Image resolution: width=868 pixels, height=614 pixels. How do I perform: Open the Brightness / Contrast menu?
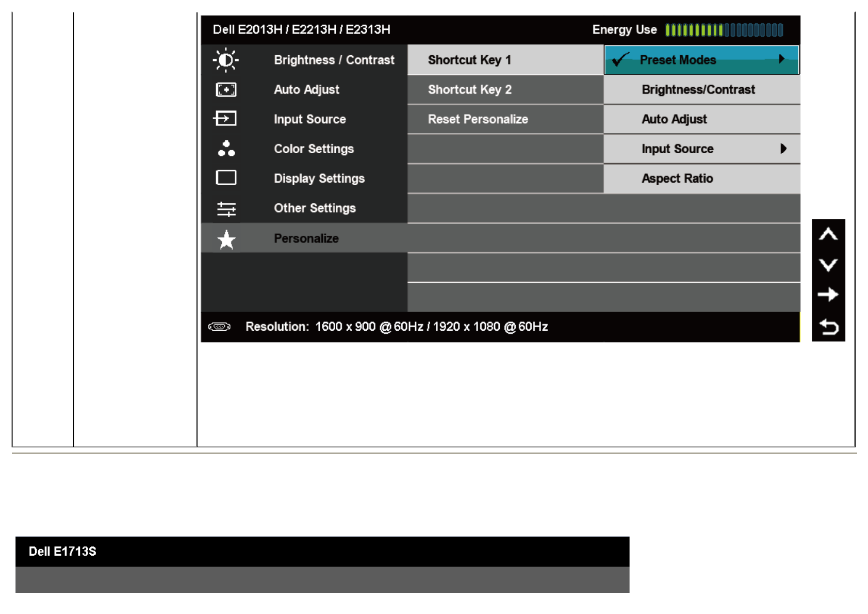click(x=304, y=60)
